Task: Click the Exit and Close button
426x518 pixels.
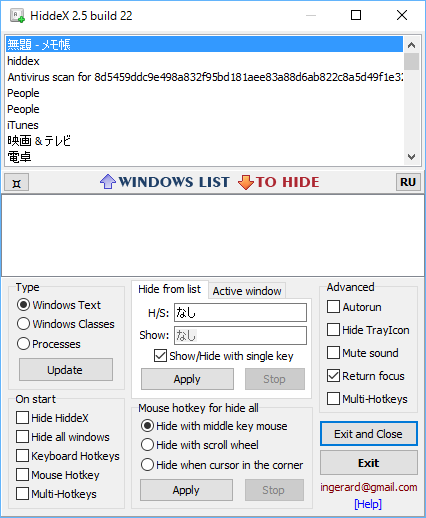Action: [x=369, y=434]
